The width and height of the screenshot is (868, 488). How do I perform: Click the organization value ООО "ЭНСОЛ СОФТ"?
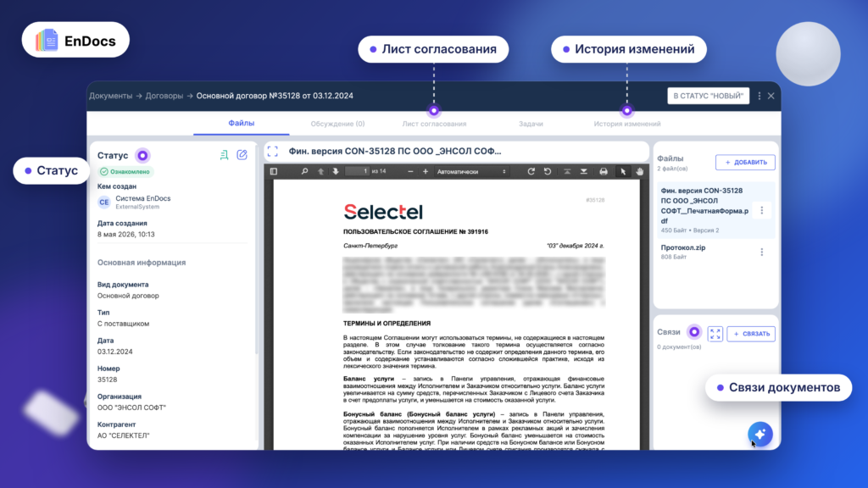point(131,408)
